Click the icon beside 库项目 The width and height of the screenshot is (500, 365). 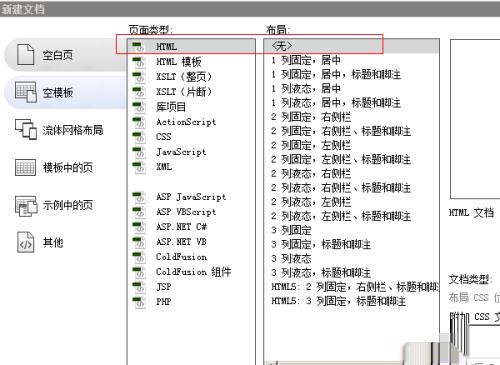click(x=139, y=107)
